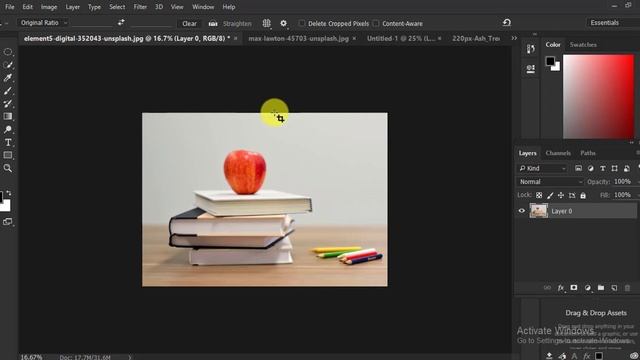Toggle lock transparent pixels
The width and height of the screenshot is (640, 360).
point(539,196)
